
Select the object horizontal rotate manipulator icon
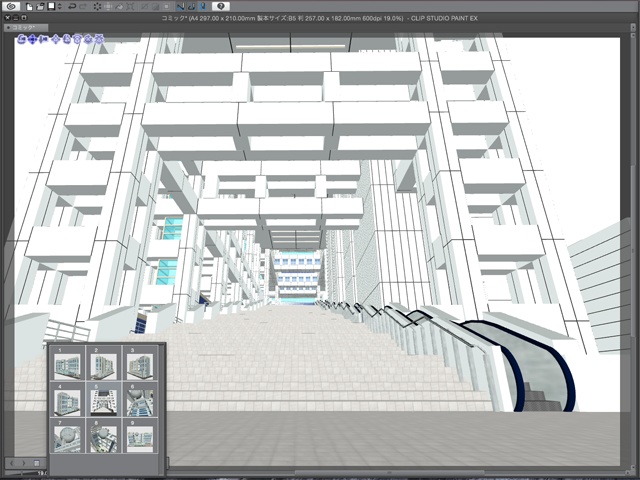77,39
